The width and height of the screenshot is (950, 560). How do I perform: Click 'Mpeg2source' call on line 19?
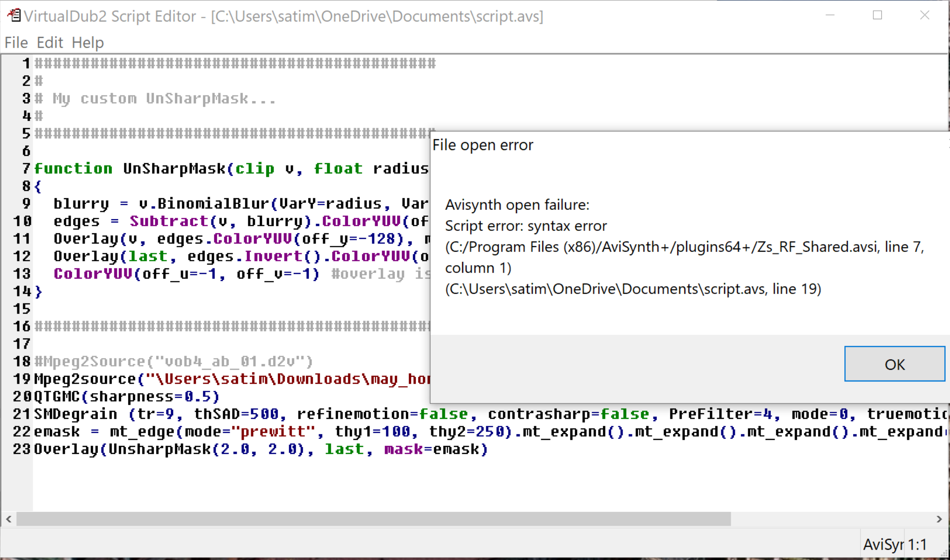click(85, 379)
